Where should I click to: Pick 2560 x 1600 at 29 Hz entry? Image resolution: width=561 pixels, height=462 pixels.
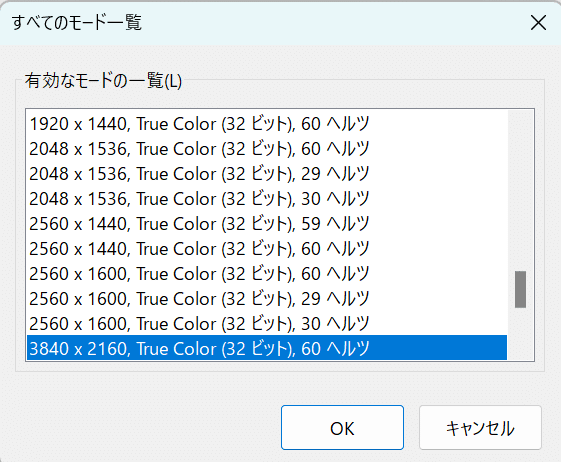click(x=267, y=299)
